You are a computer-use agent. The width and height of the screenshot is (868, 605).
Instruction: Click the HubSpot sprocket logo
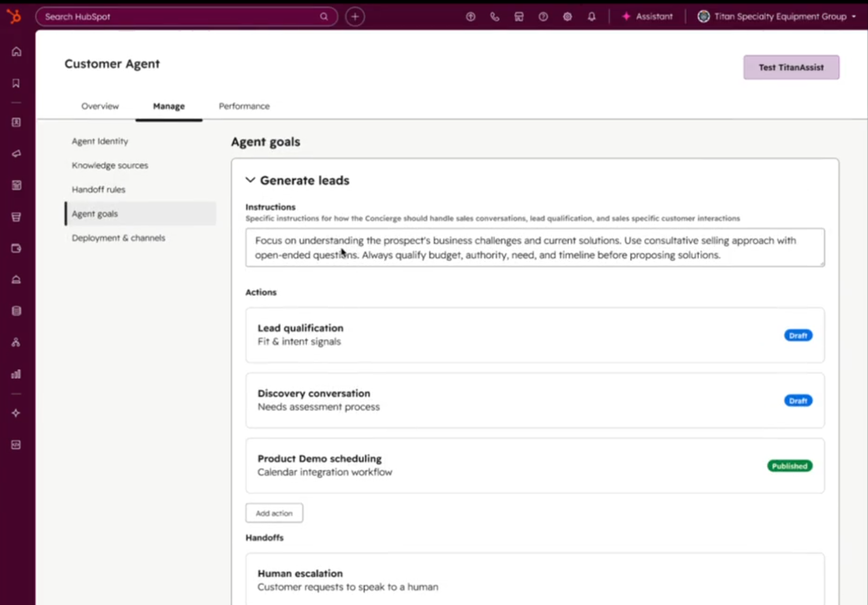click(x=15, y=16)
